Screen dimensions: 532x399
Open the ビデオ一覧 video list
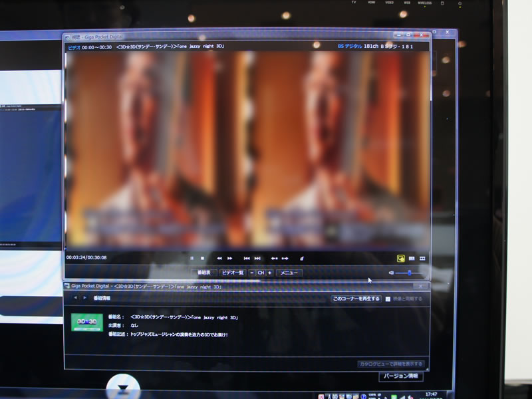point(233,273)
